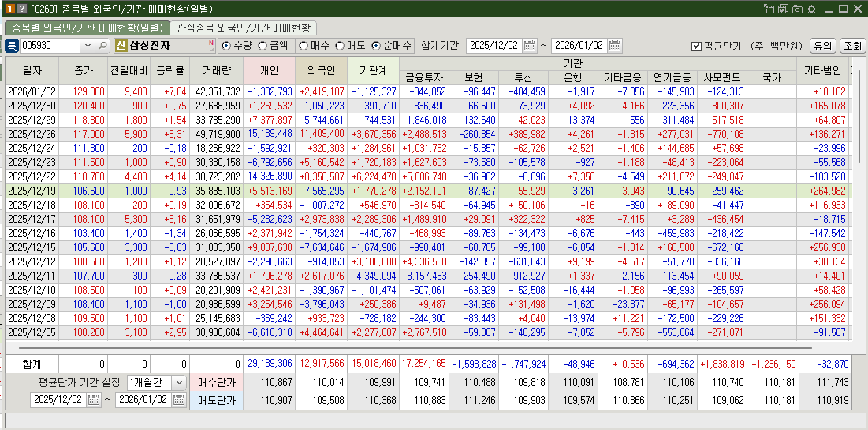The image size is (868, 430).
Task: Click the 기관계 column header
Action: (x=373, y=70)
